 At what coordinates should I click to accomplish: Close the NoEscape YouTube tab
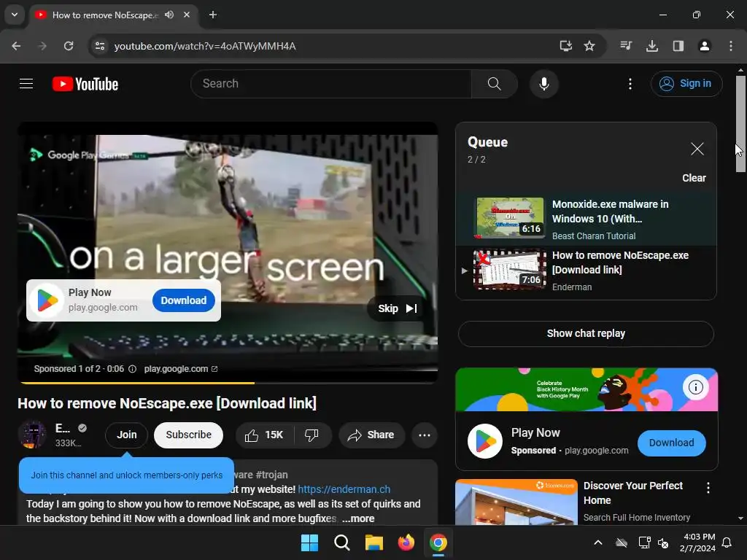click(x=187, y=15)
